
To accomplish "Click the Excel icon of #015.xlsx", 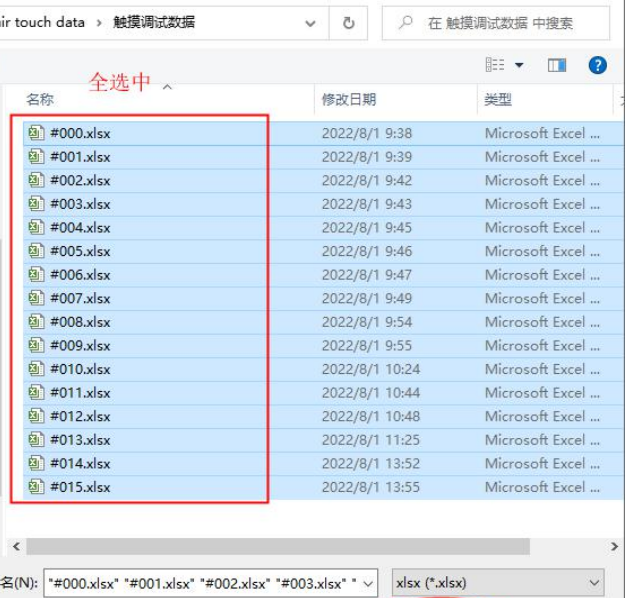I will (x=36, y=487).
